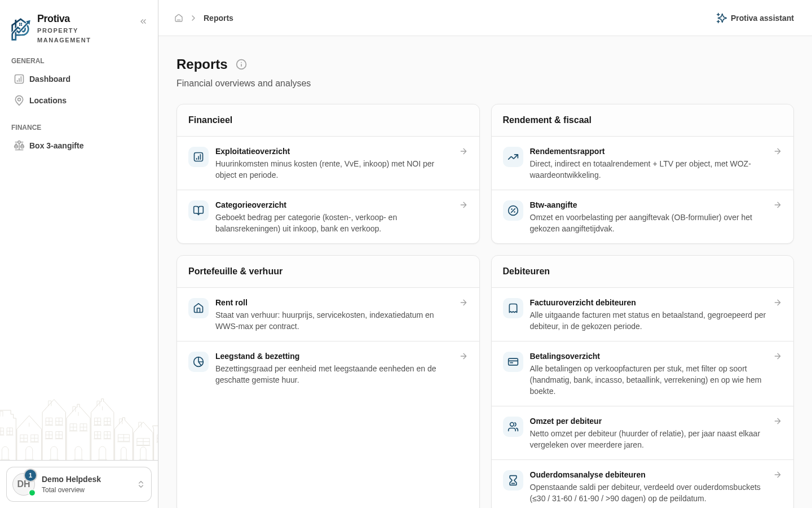Open the Protiva assistant
This screenshot has width=812, height=508.
pos(755,18)
